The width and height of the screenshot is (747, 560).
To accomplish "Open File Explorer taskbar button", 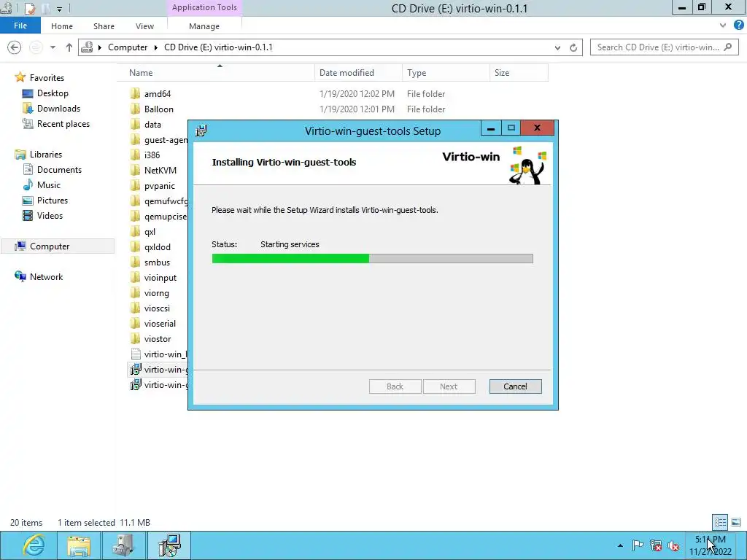I will click(x=78, y=545).
